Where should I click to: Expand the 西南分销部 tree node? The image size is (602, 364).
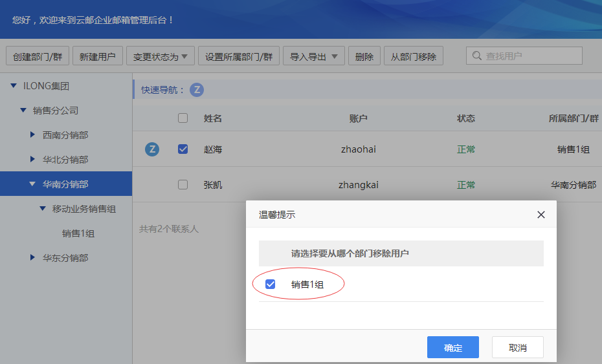click(32, 134)
